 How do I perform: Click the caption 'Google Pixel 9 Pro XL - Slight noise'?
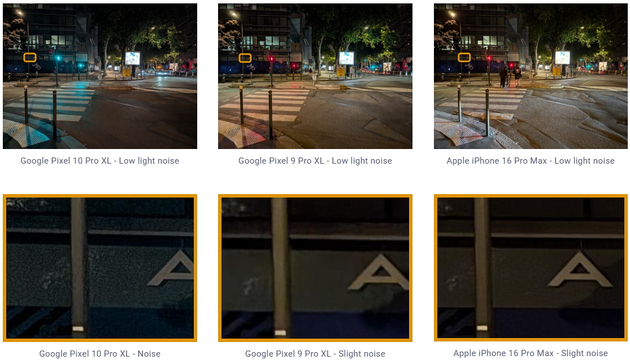tap(315, 354)
